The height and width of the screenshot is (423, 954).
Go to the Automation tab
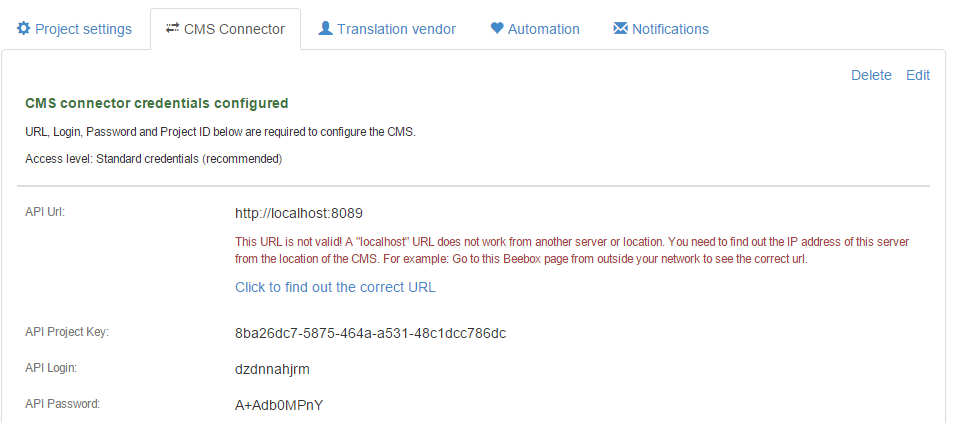[543, 29]
